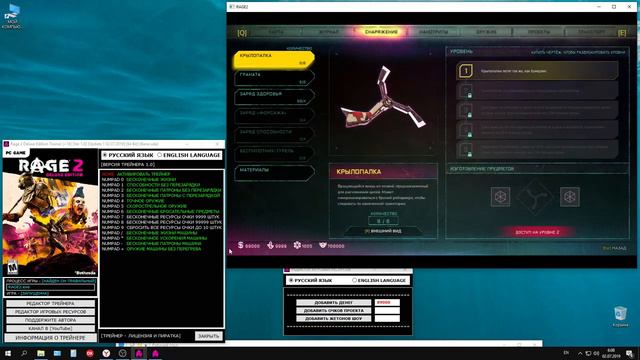Image resolution: width=640 pixels, height=360 pixels.
Task: Open the My Computer desktop icon
Action: pos(12,16)
